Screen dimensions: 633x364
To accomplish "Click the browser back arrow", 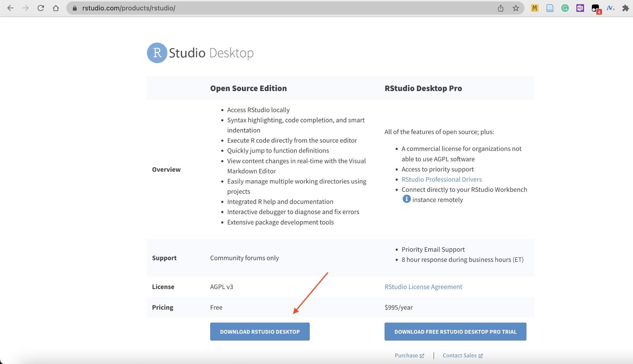I will pos(10,8).
